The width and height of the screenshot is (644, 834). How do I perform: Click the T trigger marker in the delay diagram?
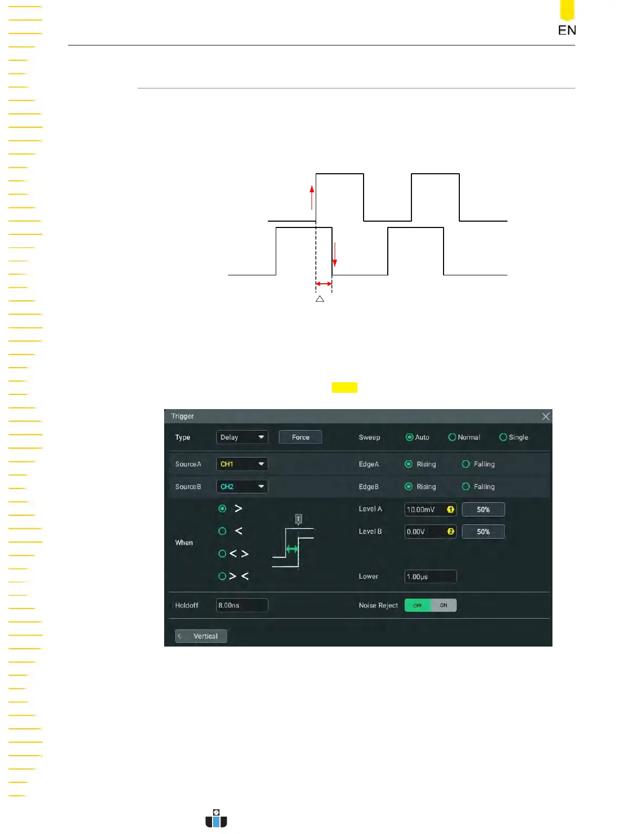click(x=298, y=519)
